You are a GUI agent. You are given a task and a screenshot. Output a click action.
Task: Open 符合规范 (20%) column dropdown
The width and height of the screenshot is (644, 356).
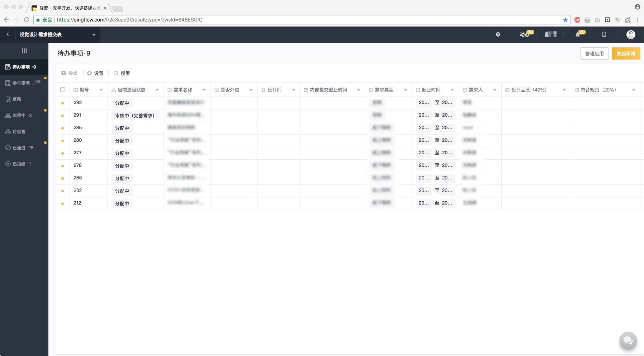pyautogui.click(x=634, y=90)
